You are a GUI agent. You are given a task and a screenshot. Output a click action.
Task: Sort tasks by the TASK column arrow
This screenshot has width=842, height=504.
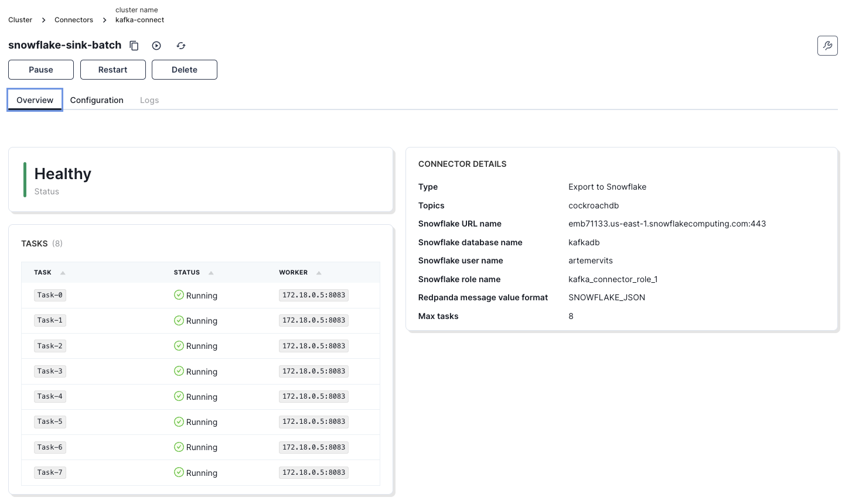[x=63, y=273]
